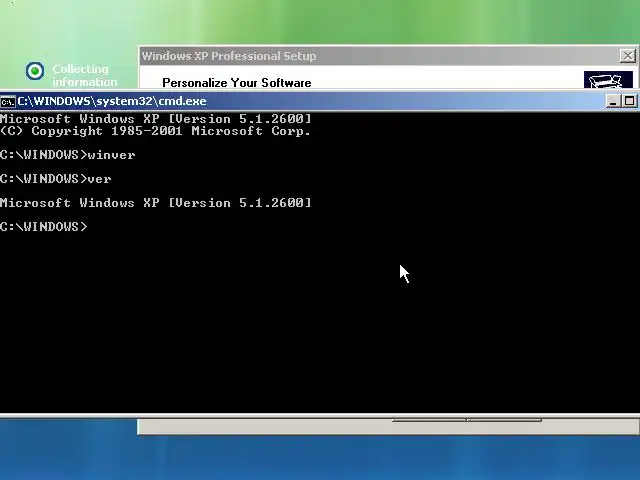Close the Windows XP Professional Setup dialog
Viewport: 640px width, 480px height.
[x=628, y=56]
